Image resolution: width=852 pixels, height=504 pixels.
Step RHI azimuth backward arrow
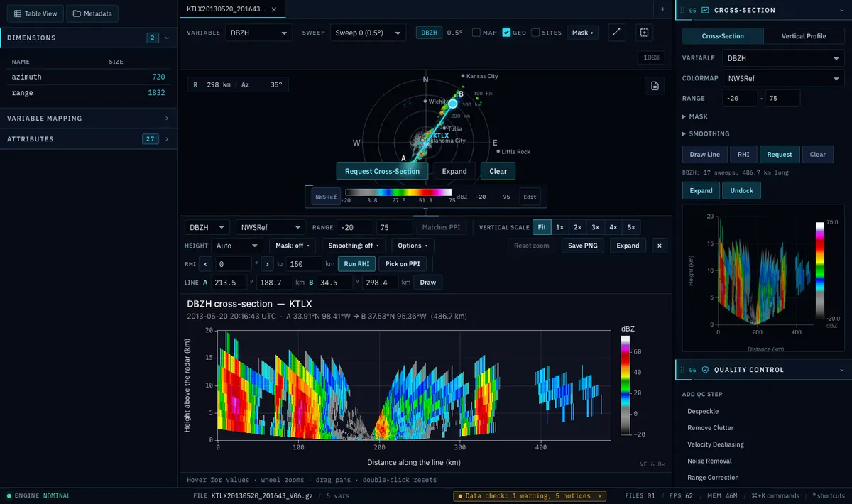coord(205,264)
